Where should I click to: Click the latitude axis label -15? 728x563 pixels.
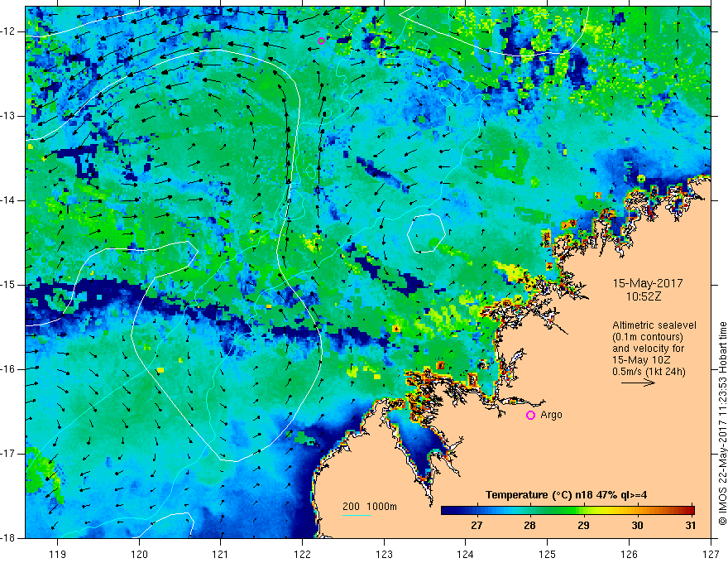coord(8,285)
